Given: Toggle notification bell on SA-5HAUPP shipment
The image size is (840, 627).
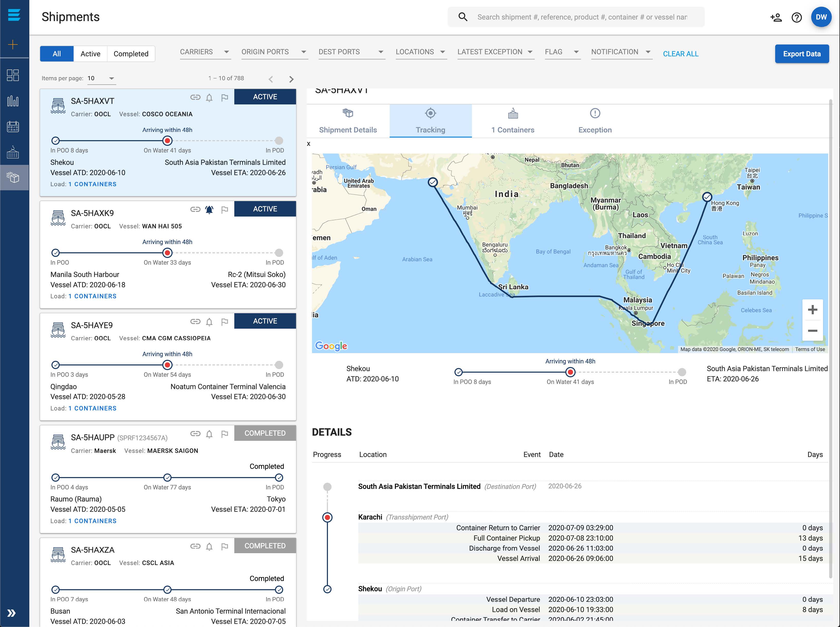Looking at the screenshot, I should 209,434.
